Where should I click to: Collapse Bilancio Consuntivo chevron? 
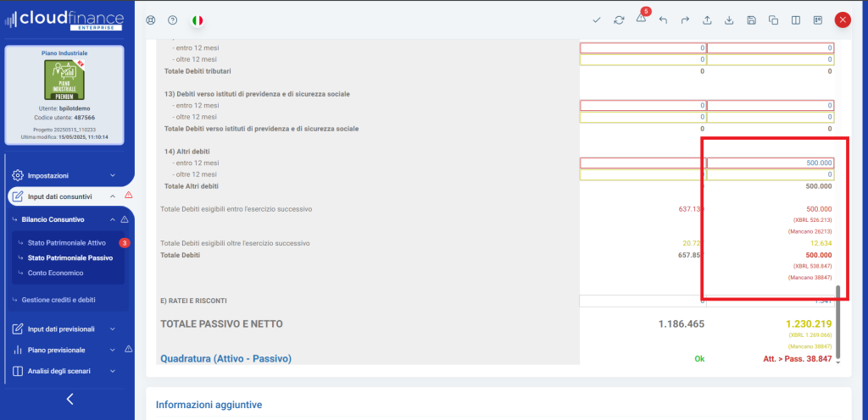pyautogui.click(x=113, y=219)
